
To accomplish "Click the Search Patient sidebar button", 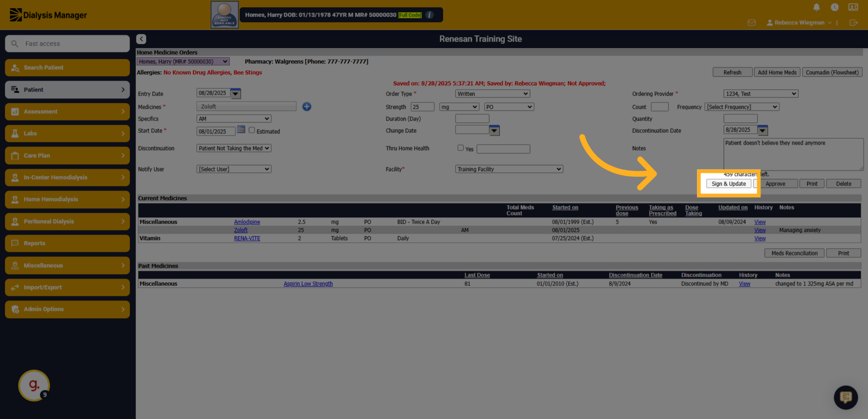I will click(67, 68).
